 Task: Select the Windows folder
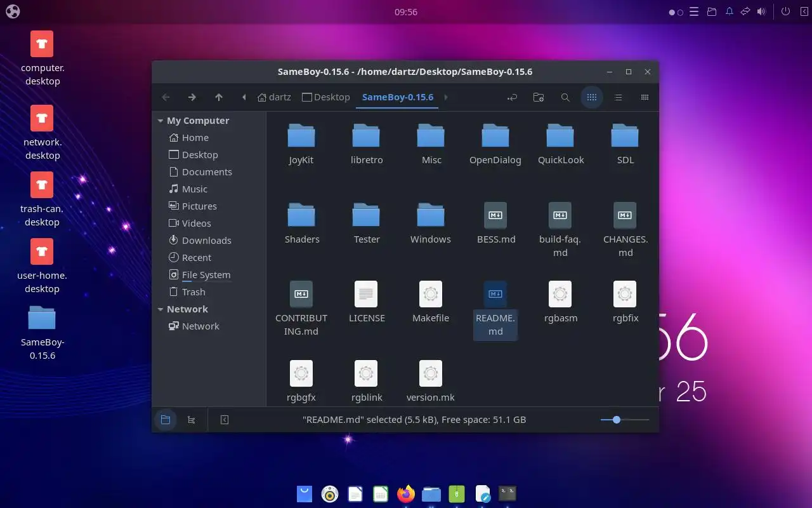[431, 224]
